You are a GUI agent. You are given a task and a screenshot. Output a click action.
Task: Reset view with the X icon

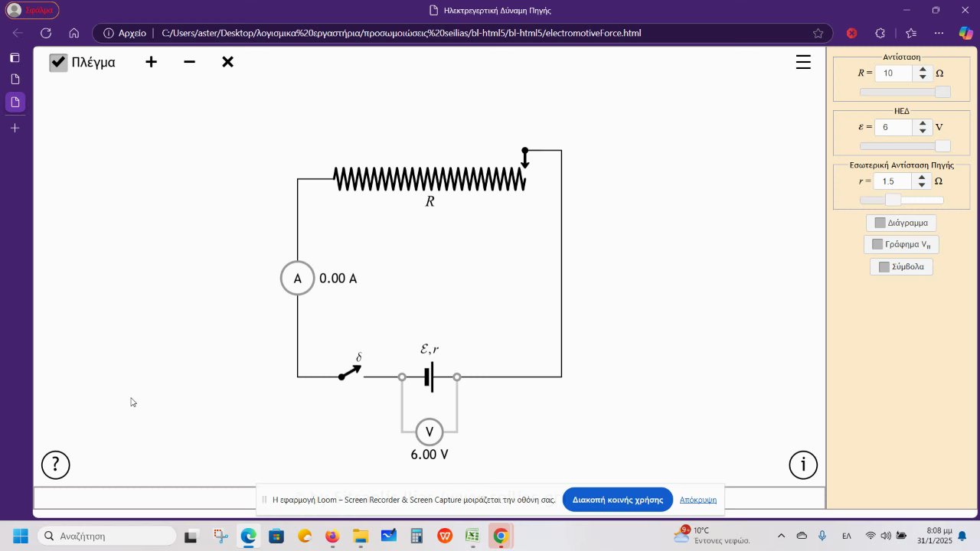228,62
